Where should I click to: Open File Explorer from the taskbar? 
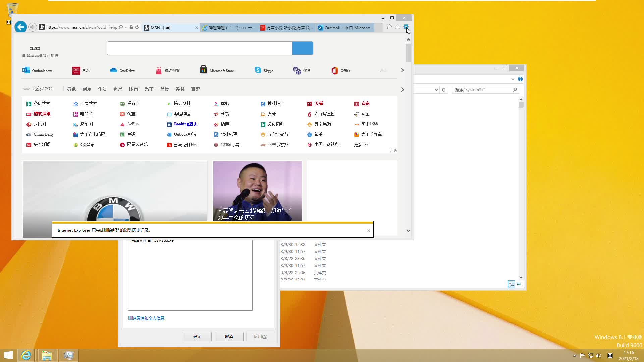(47, 355)
